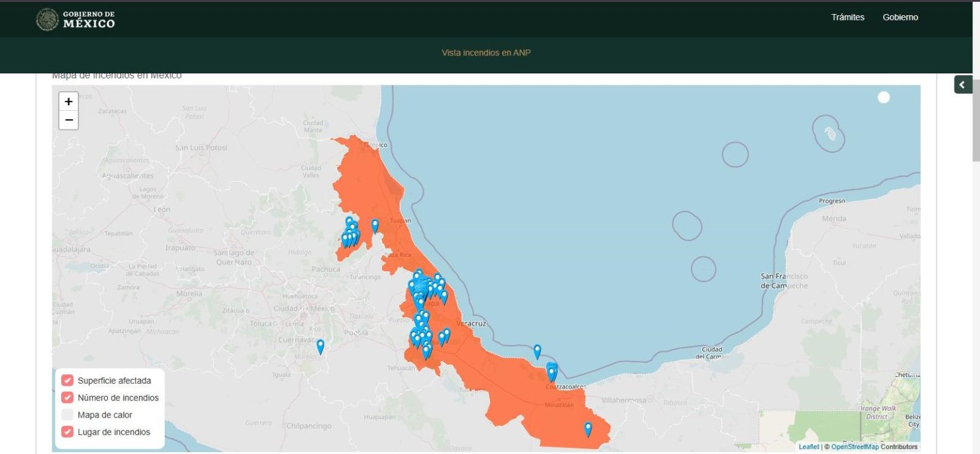The height and width of the screenshot is (454, 980).
Task: Select the southernmost fire marker in Veracruz
Action: click(x=588, y=428)
